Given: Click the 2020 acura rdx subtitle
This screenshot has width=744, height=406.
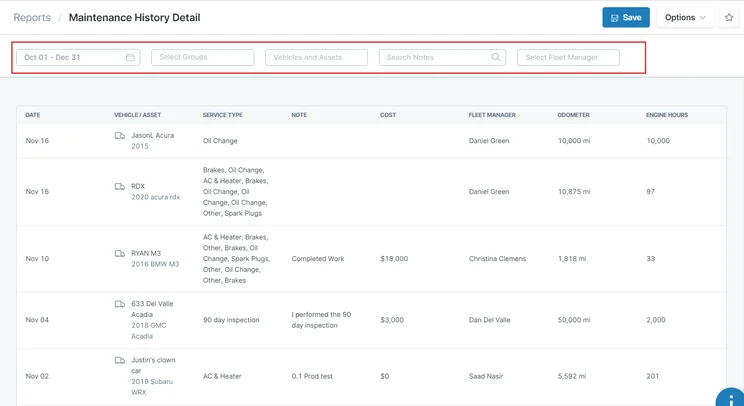Looking at the screenshot, I should point(156,197).
